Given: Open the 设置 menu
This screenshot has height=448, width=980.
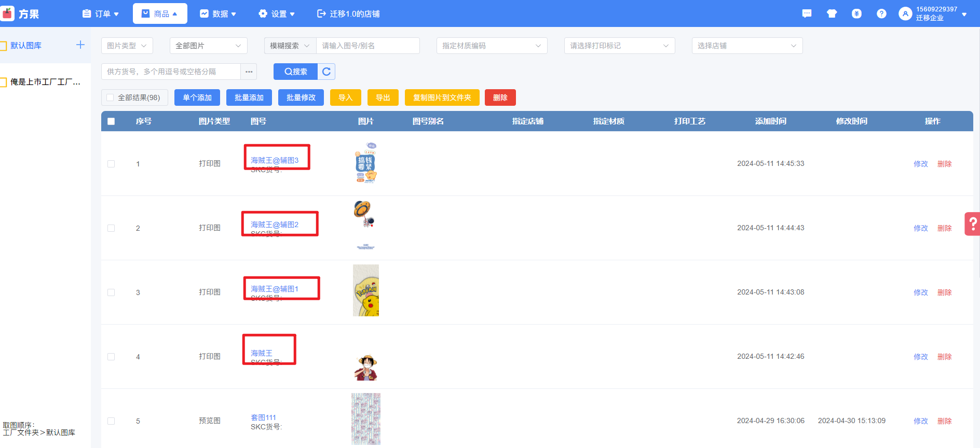Looking at the screenshot, I should coord(277,14).
